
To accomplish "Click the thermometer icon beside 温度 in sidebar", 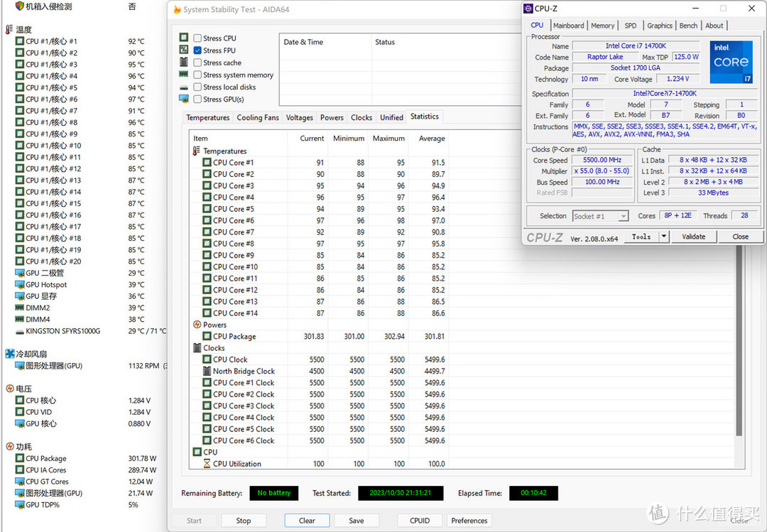I will 9,29.
